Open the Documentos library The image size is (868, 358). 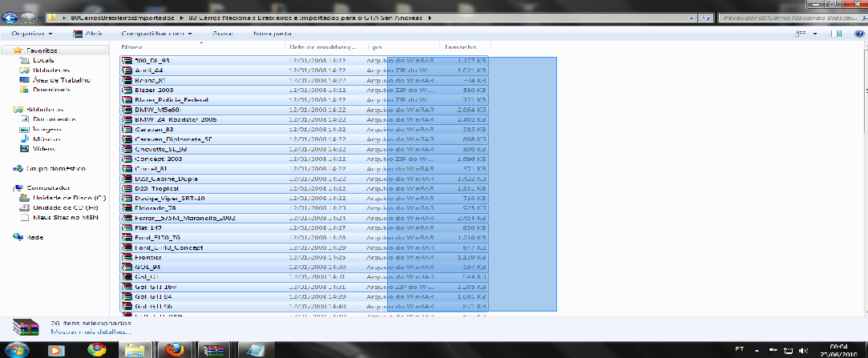point(55,119)
